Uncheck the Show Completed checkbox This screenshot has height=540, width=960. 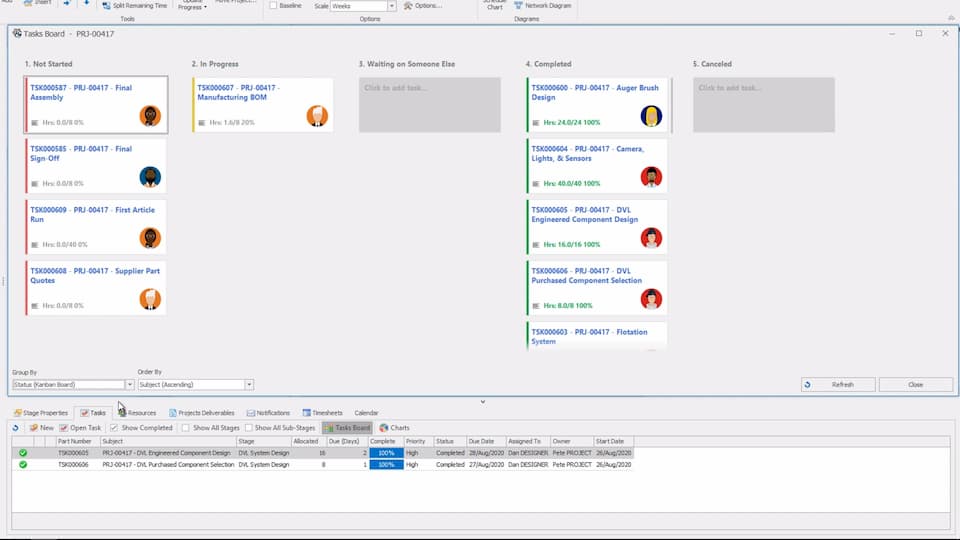click(x=114, y=428)
